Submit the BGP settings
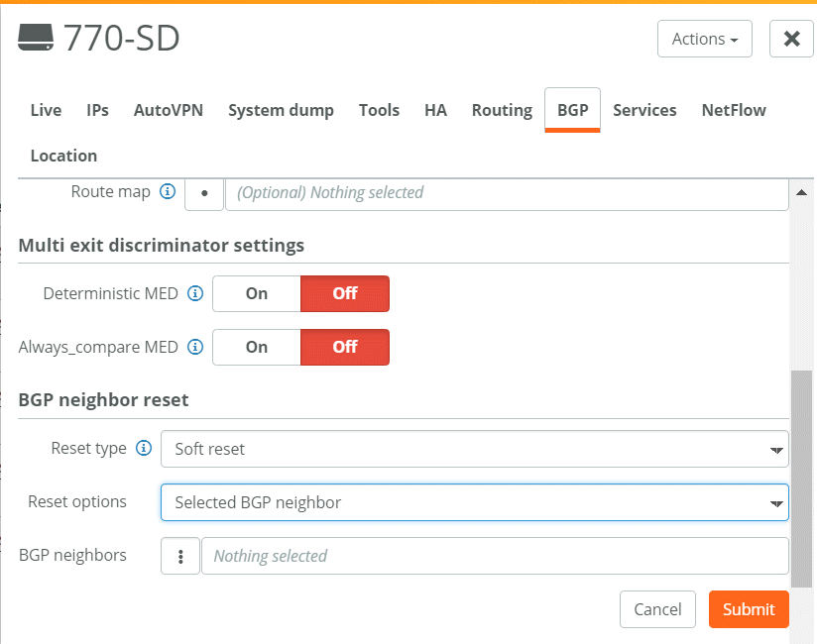817x644 pixels. (749, 609)
